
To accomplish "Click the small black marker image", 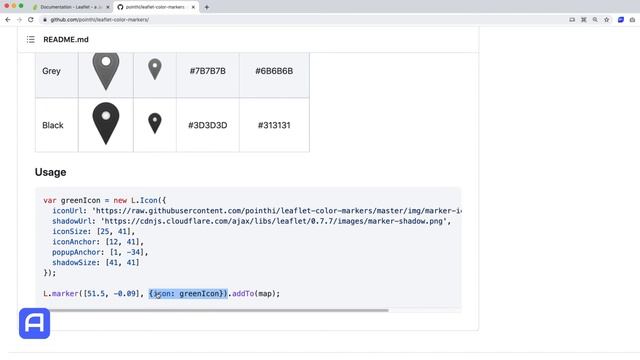I will pos(155,123).
